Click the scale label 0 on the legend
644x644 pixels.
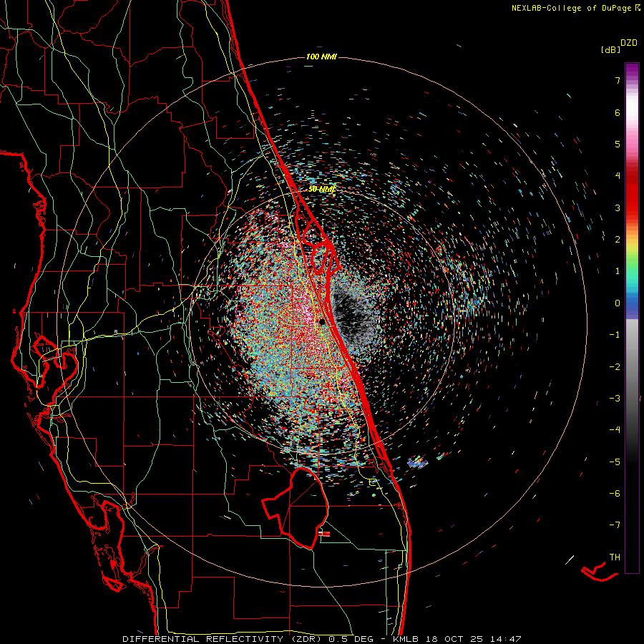[x=618, y=303]
